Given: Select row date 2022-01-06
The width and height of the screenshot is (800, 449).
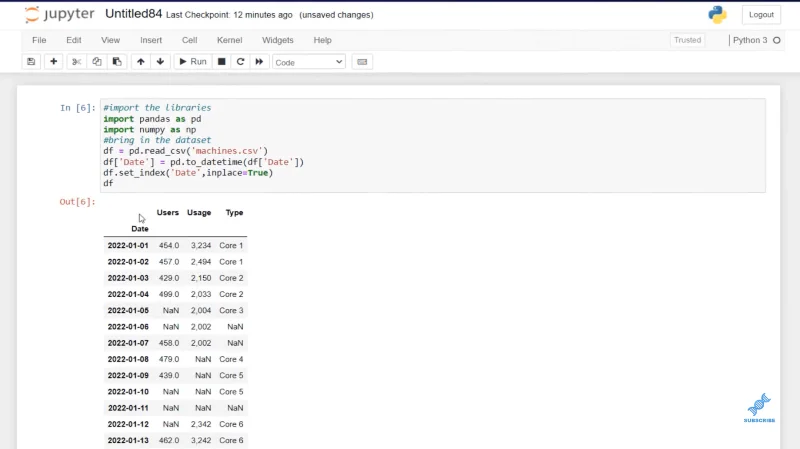Looking at the screenshot, I should [128, 327].
